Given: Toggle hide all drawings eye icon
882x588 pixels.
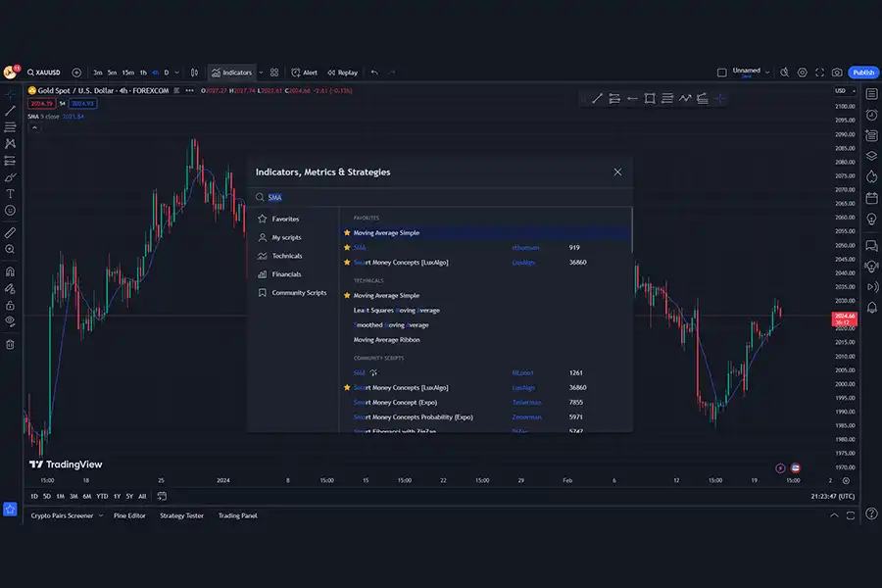Looking at the screenshot, I should 10,321.
